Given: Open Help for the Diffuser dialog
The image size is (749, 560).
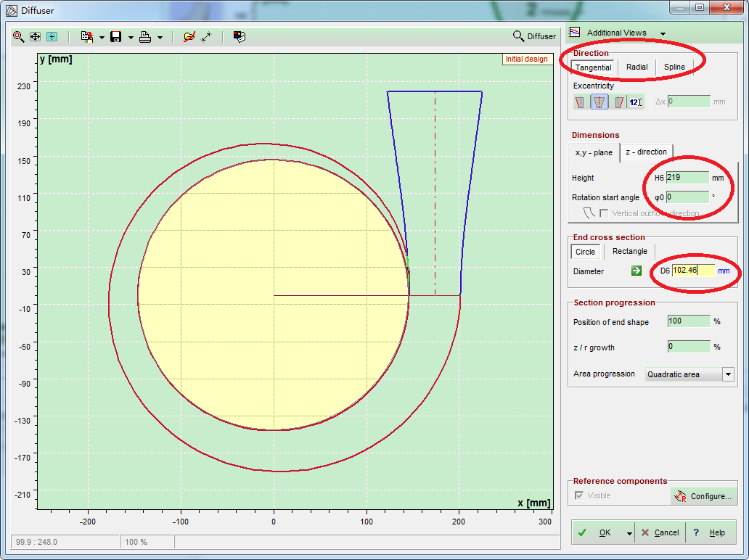Looking at the screenshot, I should 711,532.
